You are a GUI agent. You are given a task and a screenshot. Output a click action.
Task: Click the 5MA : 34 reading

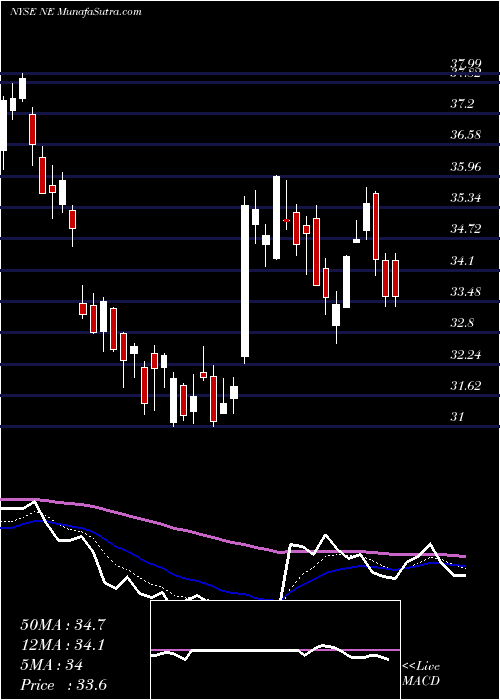click(x=51, y=665)
